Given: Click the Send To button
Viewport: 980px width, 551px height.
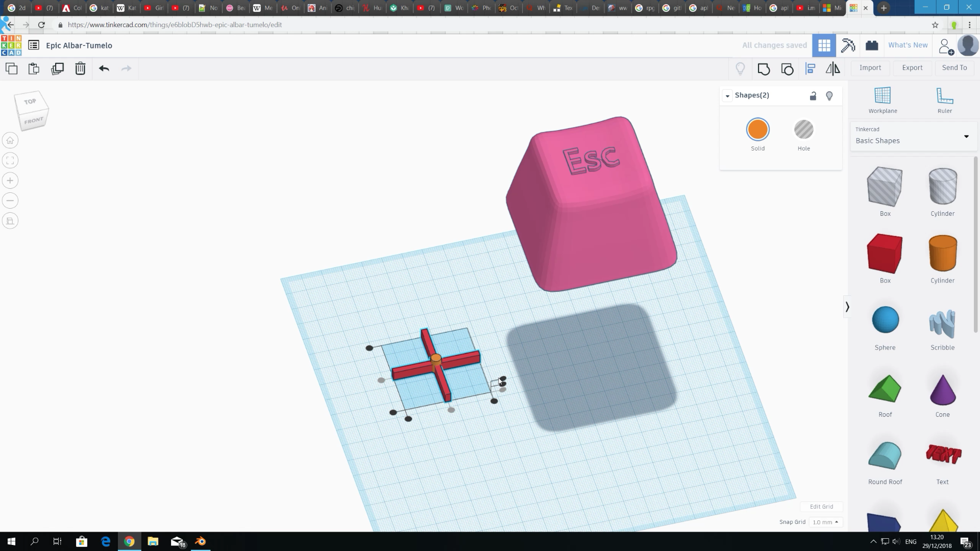Looking at the screenshot, I should (x=954, y=68).
